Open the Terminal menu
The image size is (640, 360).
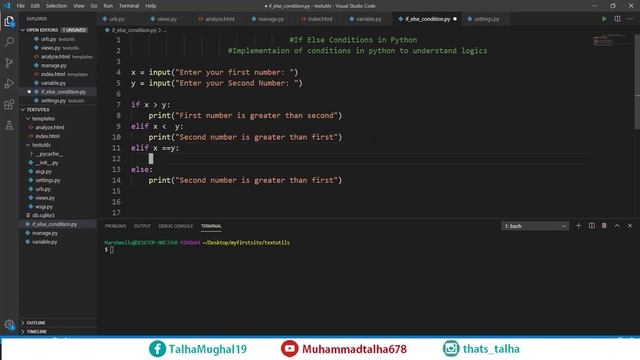(x=129, y=6)
